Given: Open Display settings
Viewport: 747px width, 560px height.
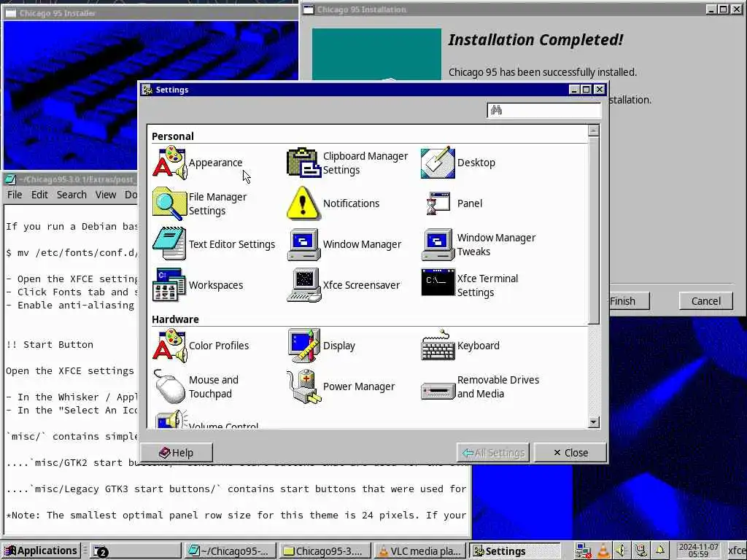Looking at the screenshot, I should (x=321, y=346).
